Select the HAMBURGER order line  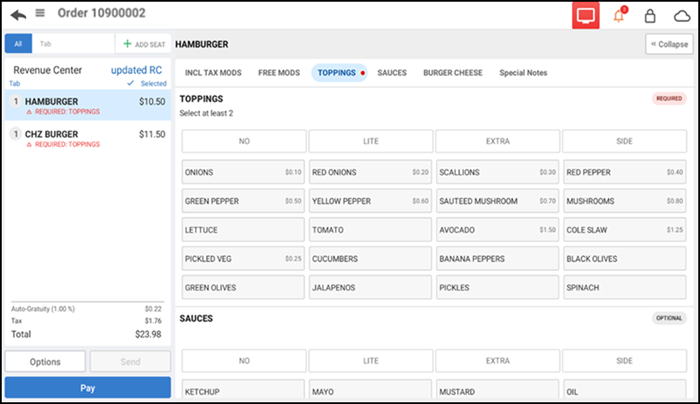coord(88,105)
